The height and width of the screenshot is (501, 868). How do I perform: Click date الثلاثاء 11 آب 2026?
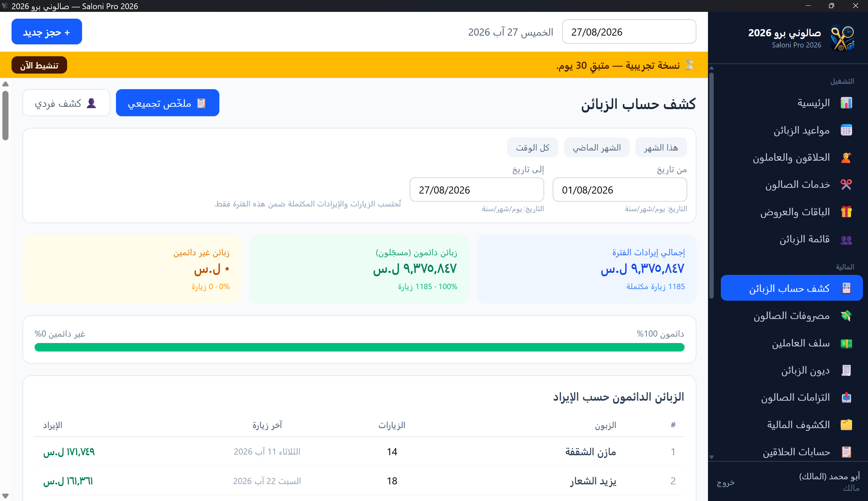coord(267,452)
